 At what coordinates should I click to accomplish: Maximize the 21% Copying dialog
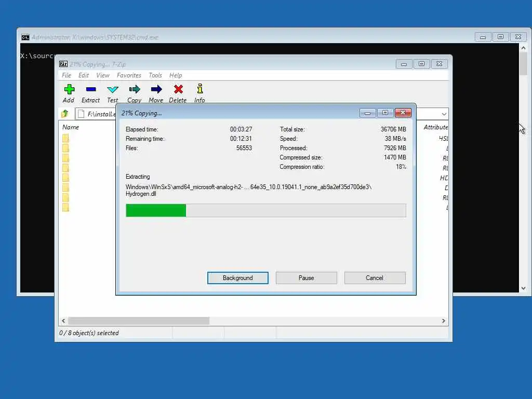tap(385, 113)
